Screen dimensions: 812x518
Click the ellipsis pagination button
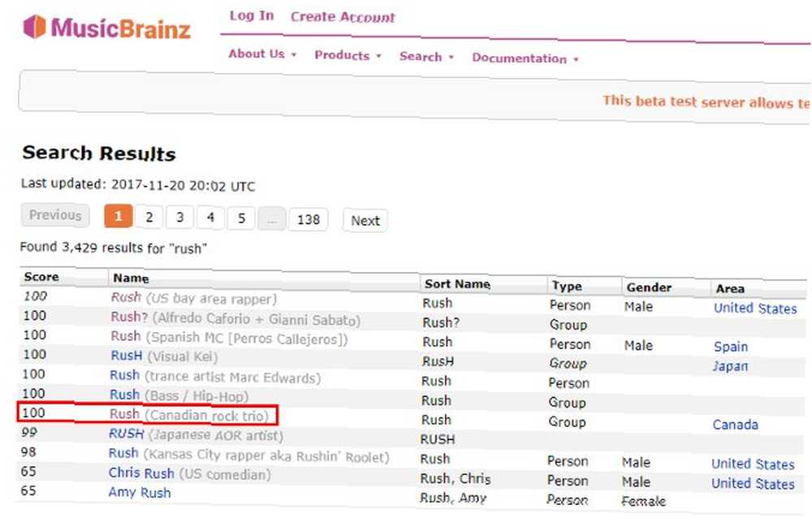pyautogui.click(x=272, y=219)
